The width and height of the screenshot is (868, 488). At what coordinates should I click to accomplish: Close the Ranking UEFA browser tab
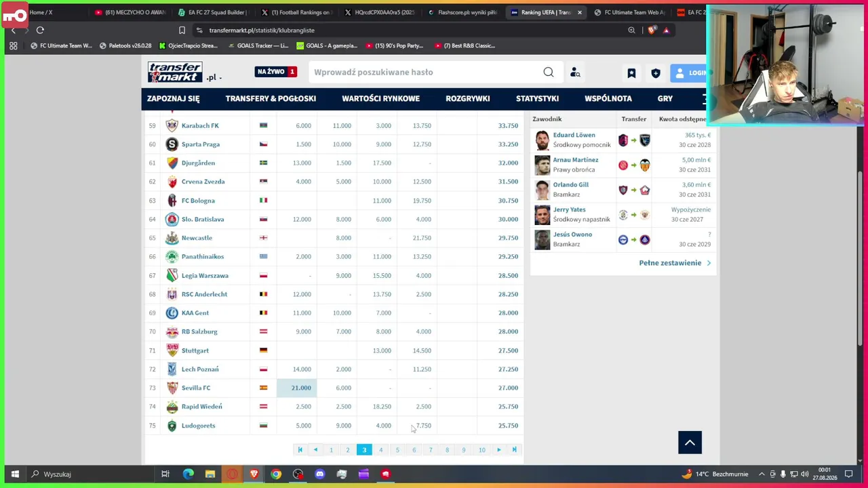[x=579, y=12]
